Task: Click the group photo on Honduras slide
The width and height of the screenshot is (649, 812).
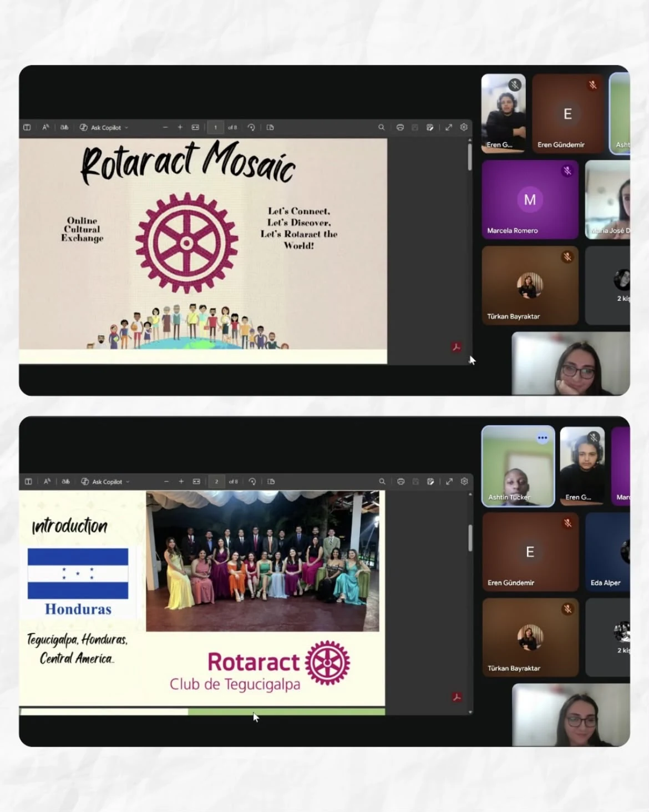Action: 262,561
